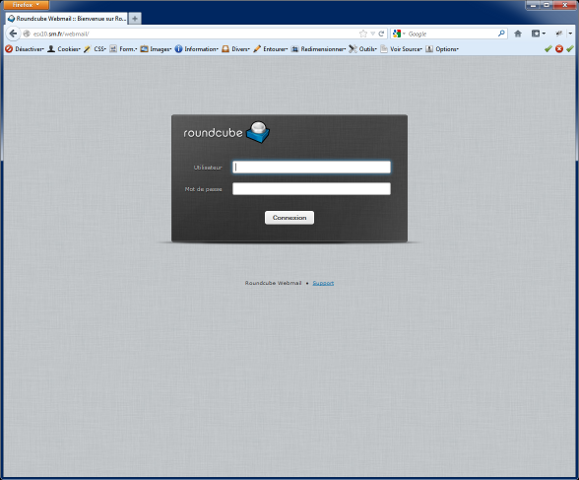Click the browser back arrow button

coord(13,34)
